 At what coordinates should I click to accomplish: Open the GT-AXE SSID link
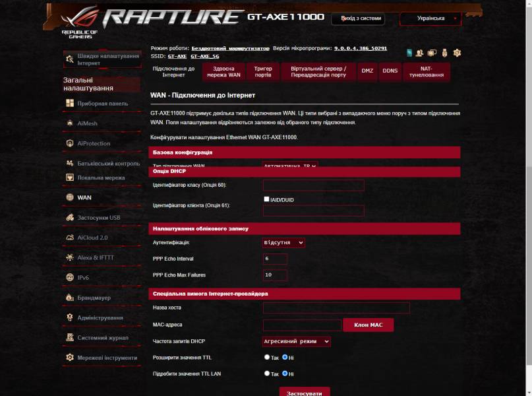(177, 56)
